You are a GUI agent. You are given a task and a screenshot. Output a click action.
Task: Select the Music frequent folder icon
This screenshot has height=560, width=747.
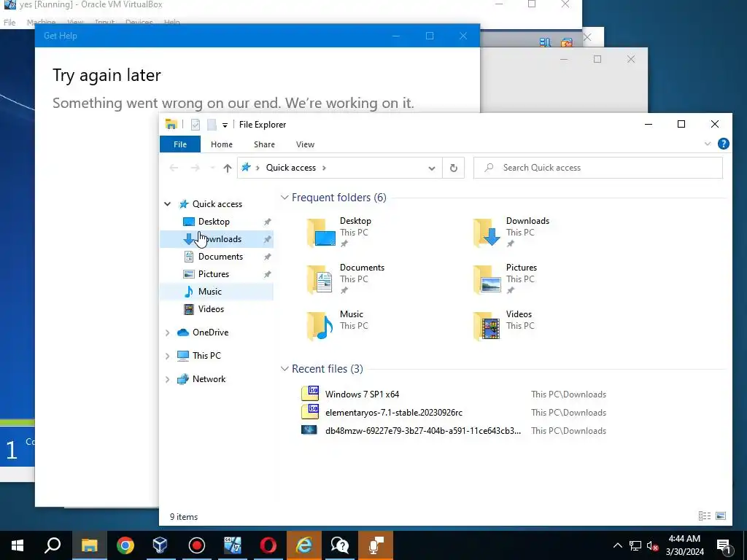tap(320, 326)
